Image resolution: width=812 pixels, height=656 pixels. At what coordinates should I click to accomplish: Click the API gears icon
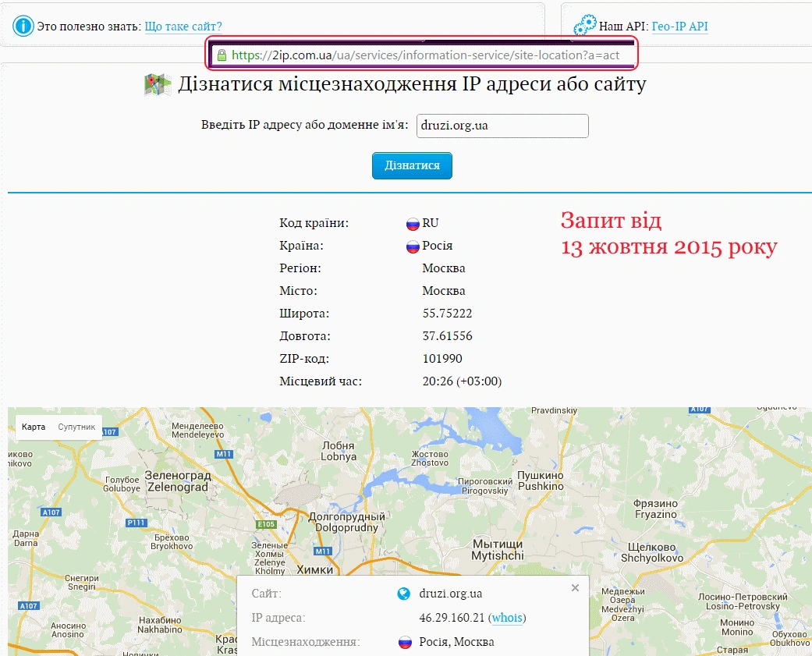tap(585, 25)
